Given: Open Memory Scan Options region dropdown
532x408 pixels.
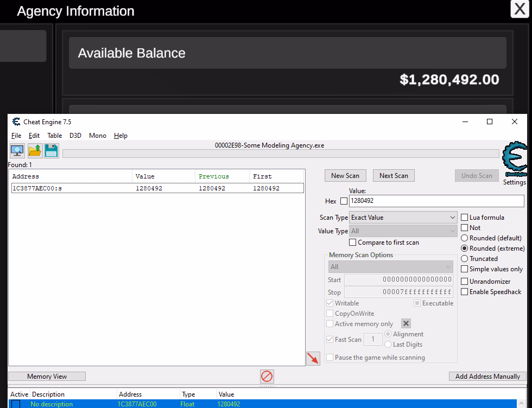Looking at the screenshot, I should 390,267.
